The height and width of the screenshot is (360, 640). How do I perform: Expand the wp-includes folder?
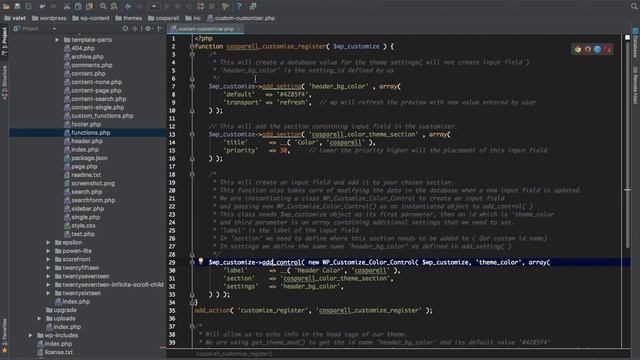tap(31, 335)
